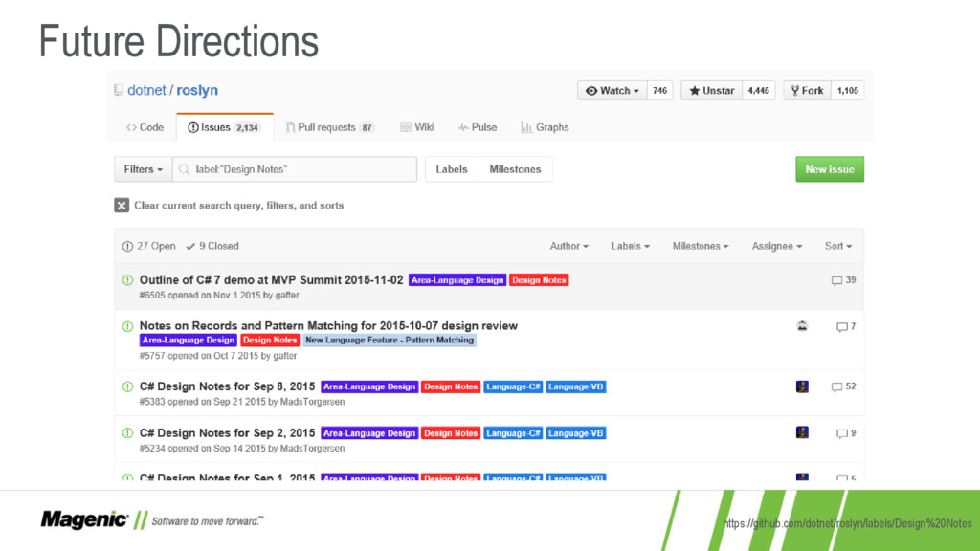Open the Pulse tab
Screen dimensions: 980x551
(x=478, y=127)
